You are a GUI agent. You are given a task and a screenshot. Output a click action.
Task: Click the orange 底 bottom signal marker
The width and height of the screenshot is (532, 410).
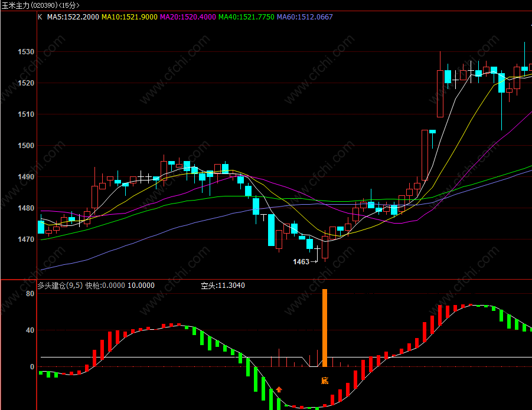tap(325, 381)
